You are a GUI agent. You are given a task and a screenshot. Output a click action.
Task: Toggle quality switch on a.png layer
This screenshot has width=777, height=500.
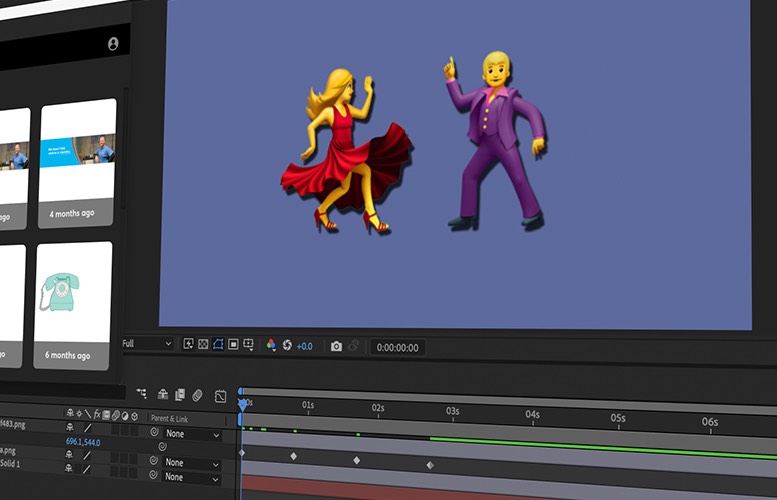(87, 455)
